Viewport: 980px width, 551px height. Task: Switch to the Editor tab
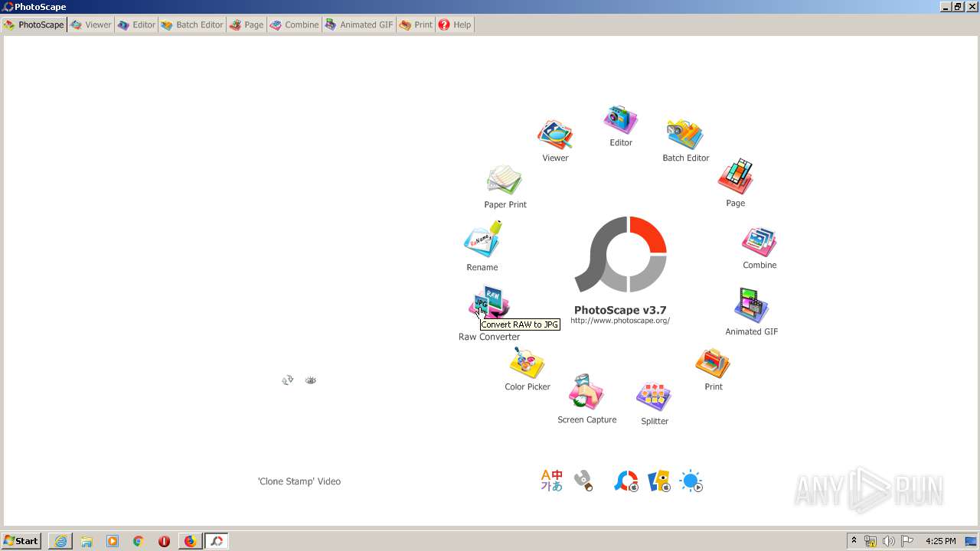coord(136,24)
